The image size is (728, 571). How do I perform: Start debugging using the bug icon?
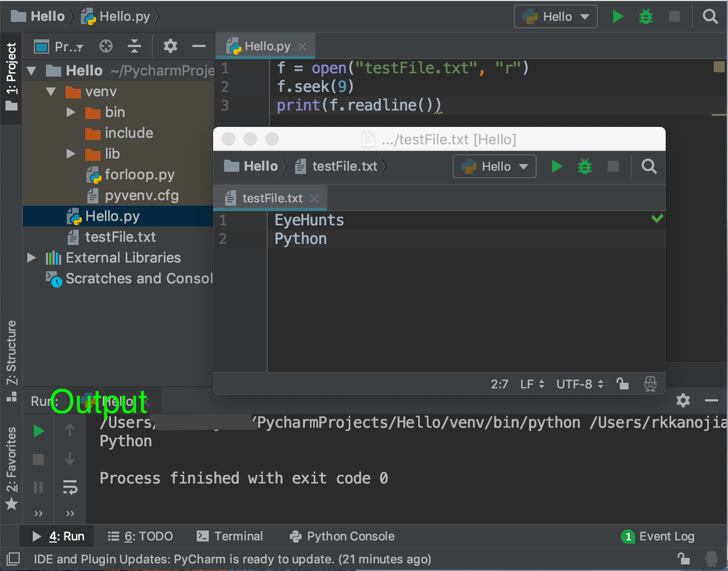[x=645, y=16]
